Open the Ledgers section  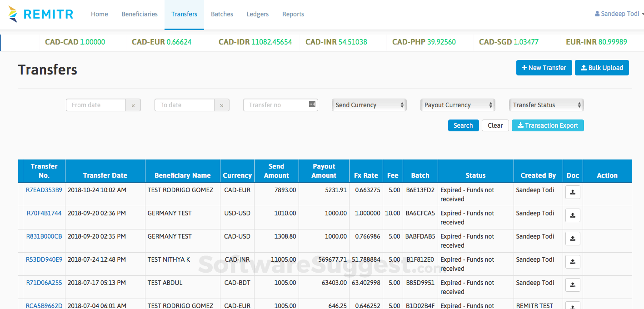pos(257,14)
